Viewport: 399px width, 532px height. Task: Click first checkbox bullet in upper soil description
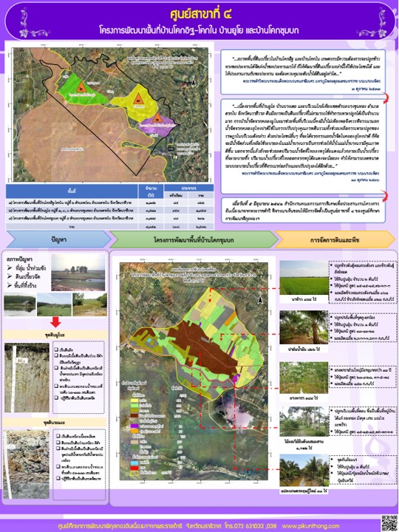(57, 349)
